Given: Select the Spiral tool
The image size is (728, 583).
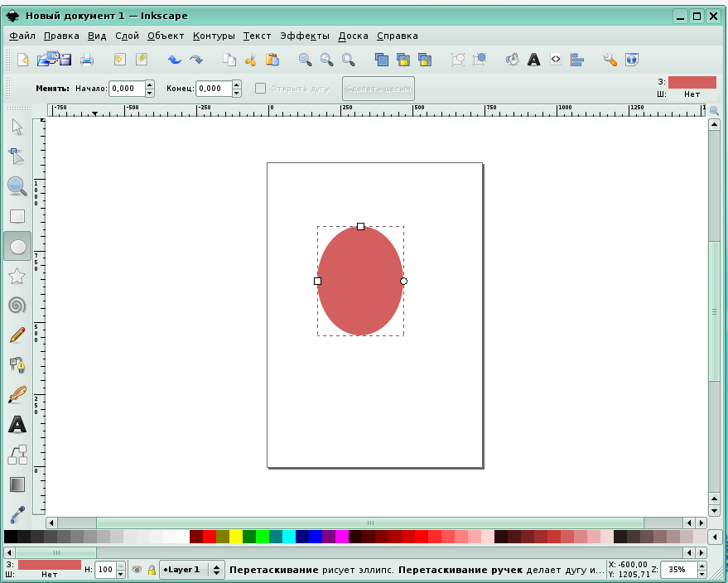Looking at the screenshot, I should click(17, 306).
